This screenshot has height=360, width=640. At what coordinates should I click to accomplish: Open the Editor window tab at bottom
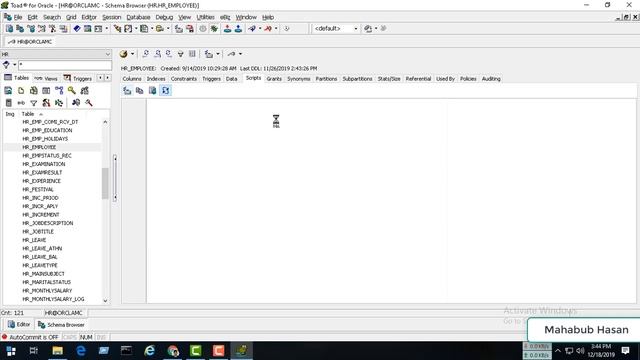tap(19, 324)
